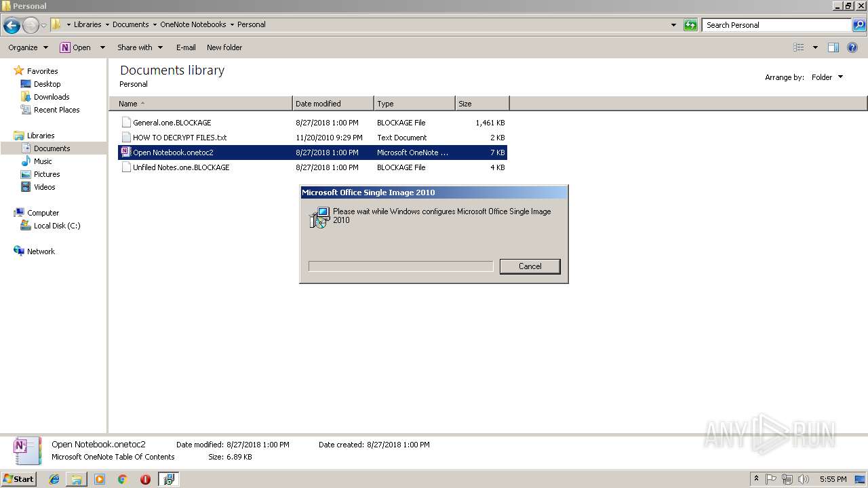Click the Windows Installer taskbar icon
The height and width of the screenshot is (488, 868).
[x=168, y=479]
